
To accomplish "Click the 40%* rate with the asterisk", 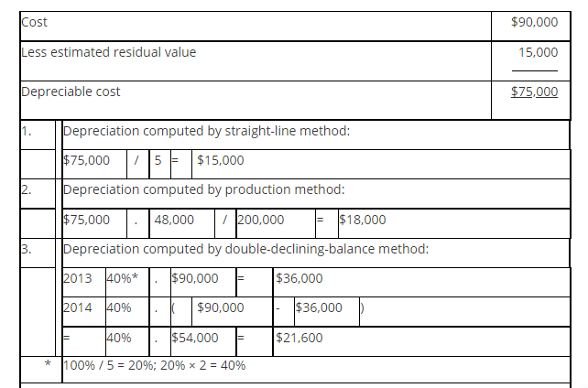I will [123, 278].
